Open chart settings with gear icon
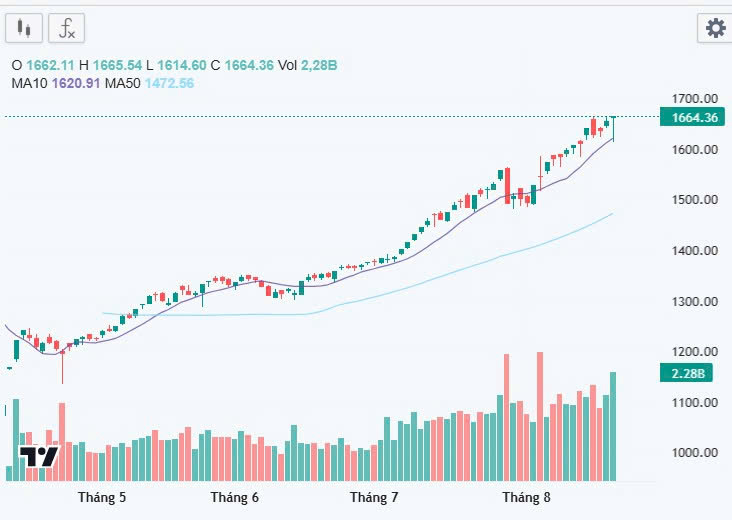This screenshot has width=732, height=520. (x=715, y=28)
